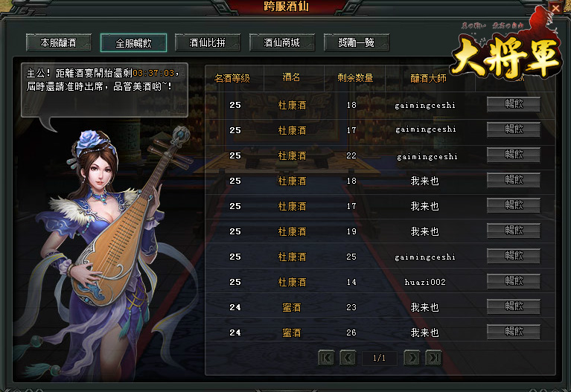This screenshot has width=571, height=392.
Task: Click 暢飲 for 蜜酒 with 23 remaining
Action: [514, 306]
